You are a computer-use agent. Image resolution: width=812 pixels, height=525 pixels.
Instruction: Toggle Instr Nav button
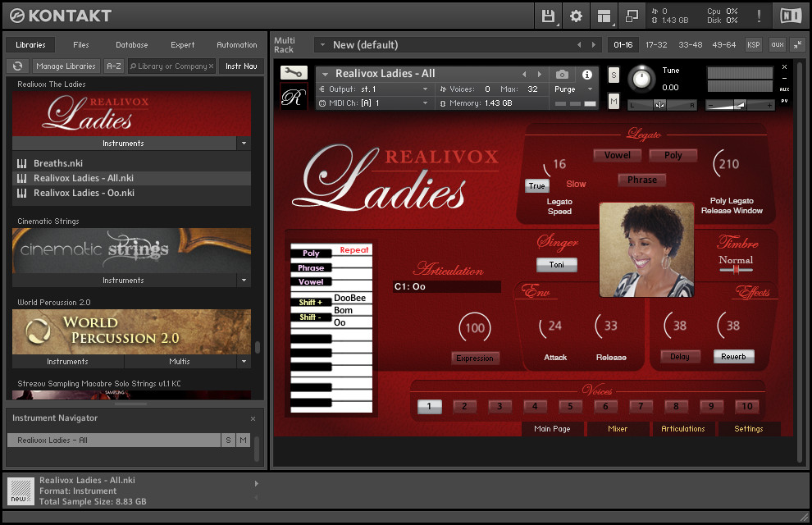(241, 66)
